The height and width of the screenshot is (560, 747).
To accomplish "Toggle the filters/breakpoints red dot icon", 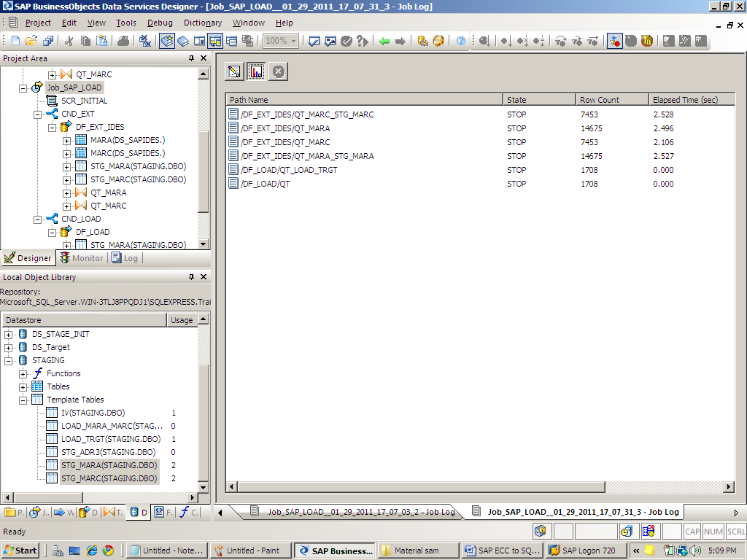I will 614,41.
